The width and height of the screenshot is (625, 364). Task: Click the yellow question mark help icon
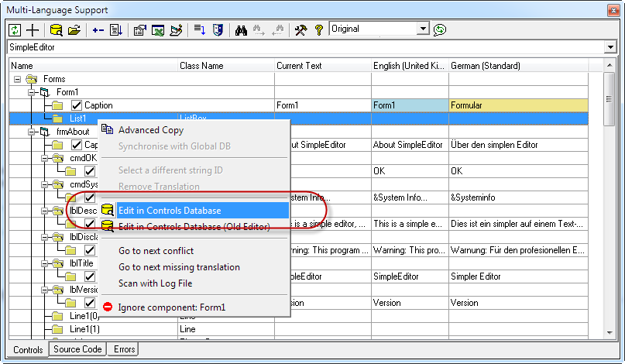point(318,29)
